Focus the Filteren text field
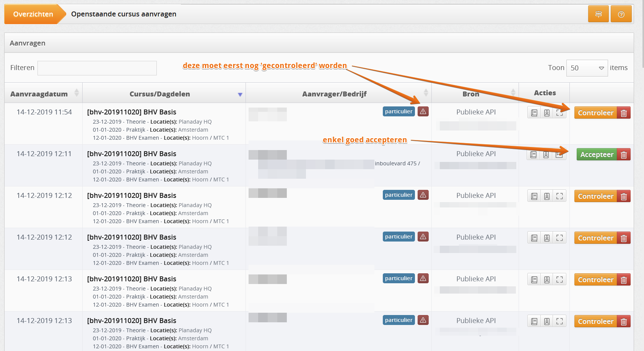Viewport: 644px width, 351px height. coord(97,68)
